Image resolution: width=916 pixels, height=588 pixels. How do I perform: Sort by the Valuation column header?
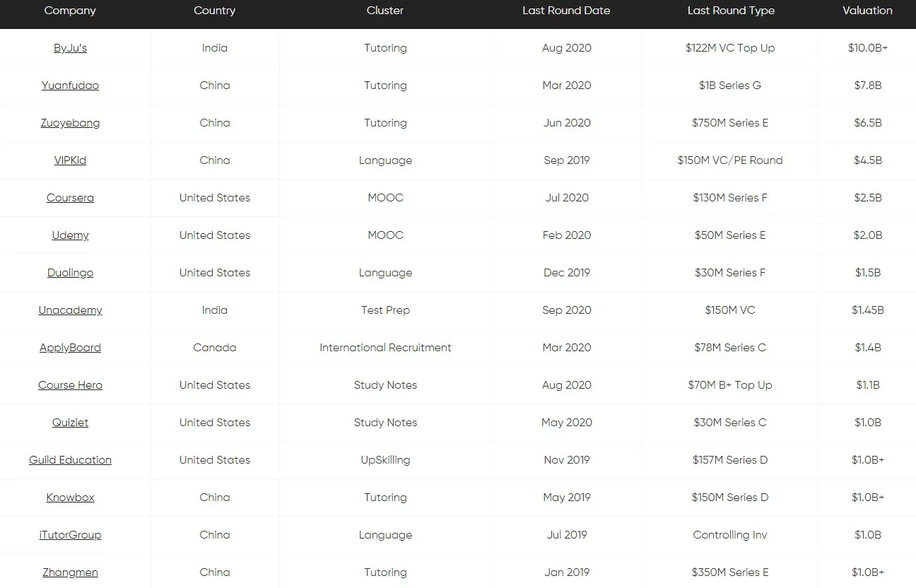click(x=867, y=11)
